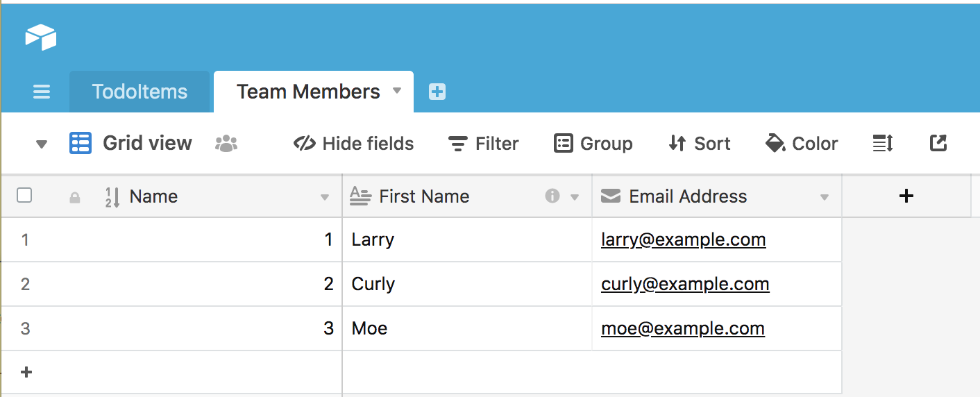Hide fields in the grid view
This screenshot has width=980, height=397.
click(x=354, y=144)
